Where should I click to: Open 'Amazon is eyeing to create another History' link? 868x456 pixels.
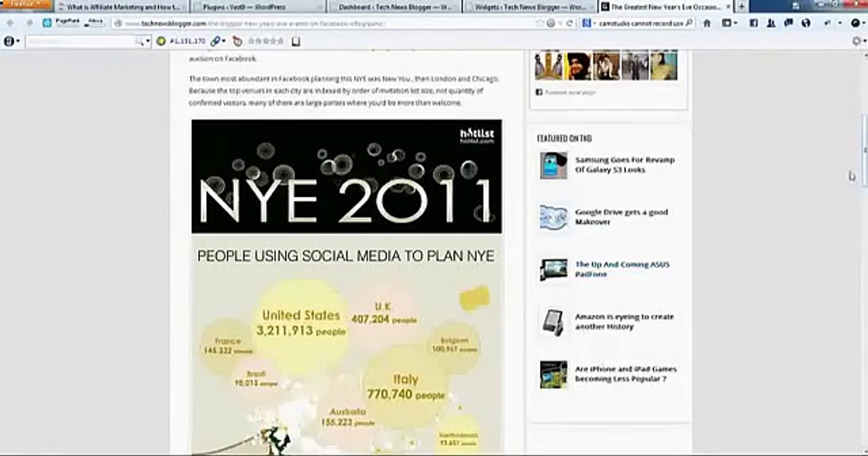(x=624, y=322)
